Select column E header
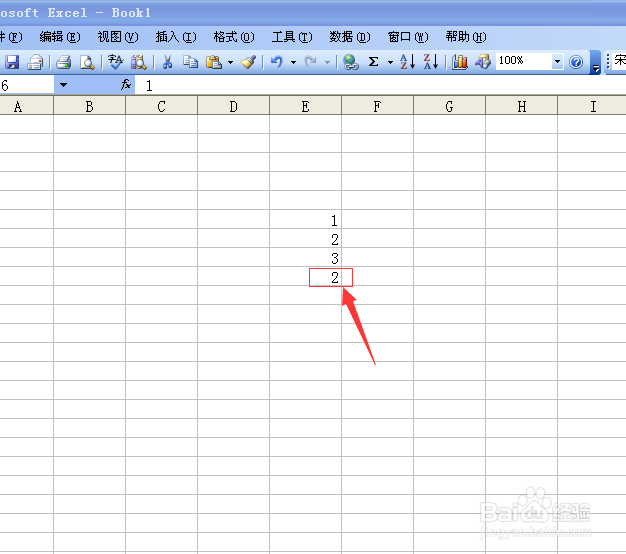626x554 pixels. 305,106
